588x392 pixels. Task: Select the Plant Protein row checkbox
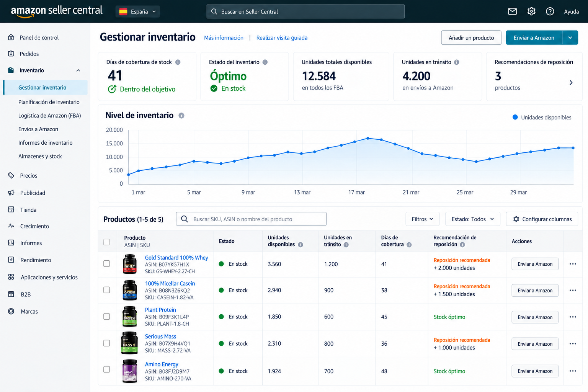coord(107,317)
